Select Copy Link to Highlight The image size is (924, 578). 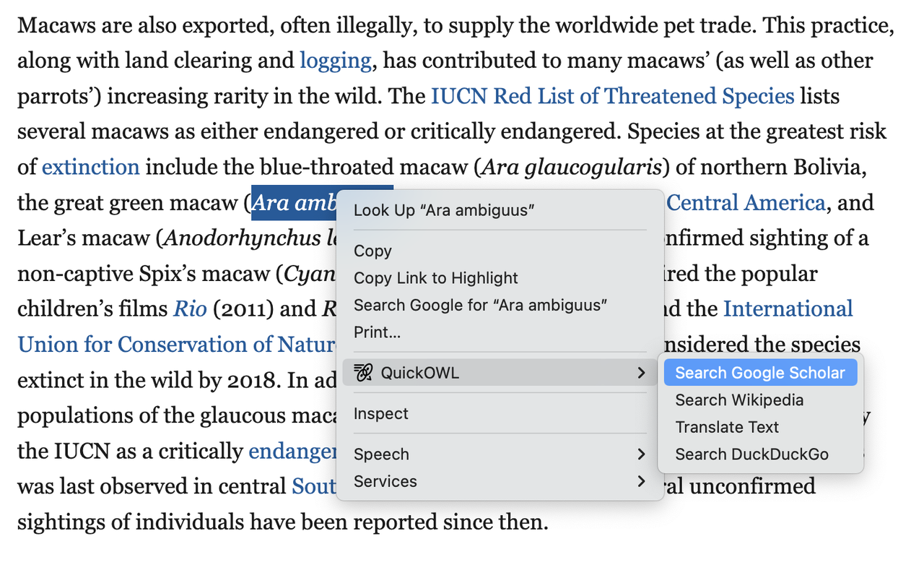click(x=436, y=278)
